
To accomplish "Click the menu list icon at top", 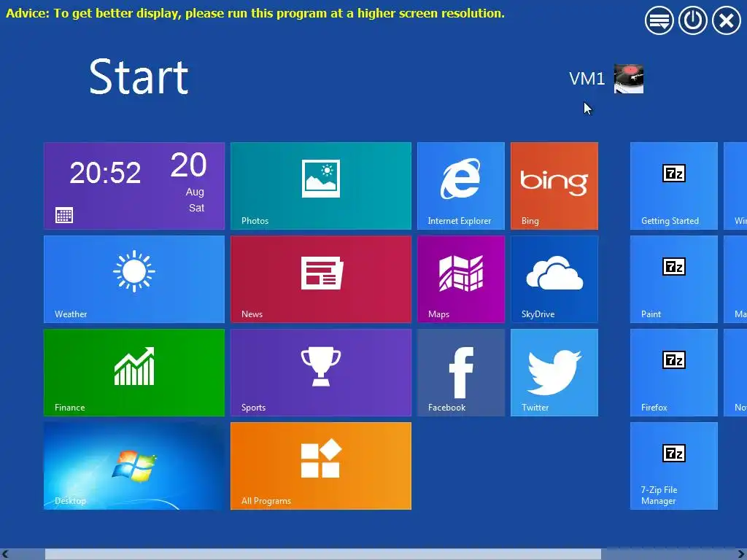I will [659, 20].
